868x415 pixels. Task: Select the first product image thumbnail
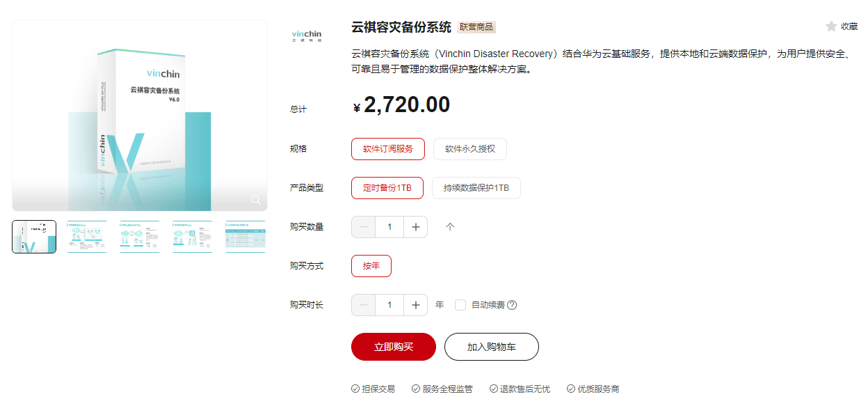[x=33, y=236]
